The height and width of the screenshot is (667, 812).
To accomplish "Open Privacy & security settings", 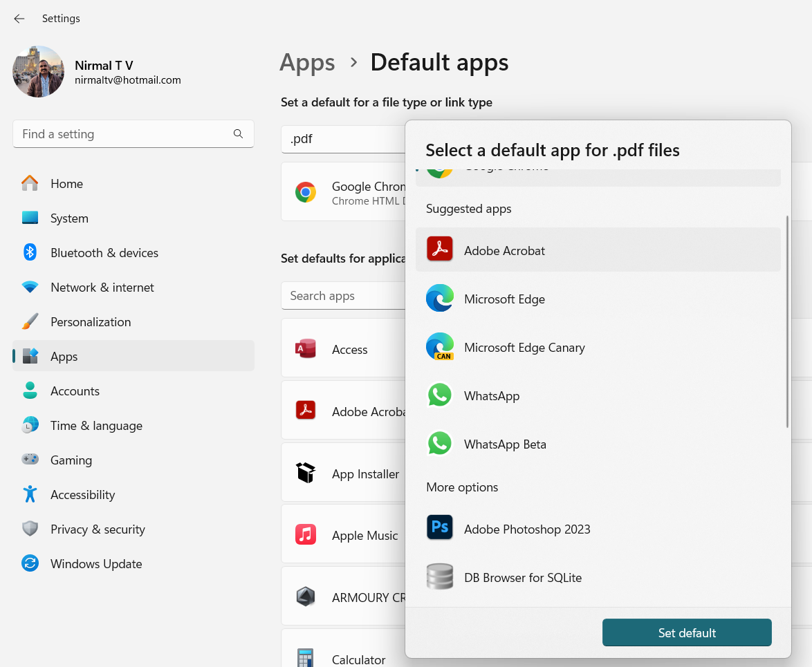I will pyautogui.click(x=133, y=529).
